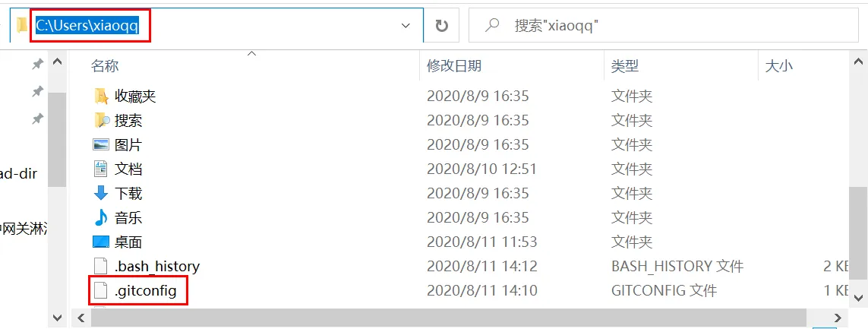Select the .bash_history file

coord(147,267)
